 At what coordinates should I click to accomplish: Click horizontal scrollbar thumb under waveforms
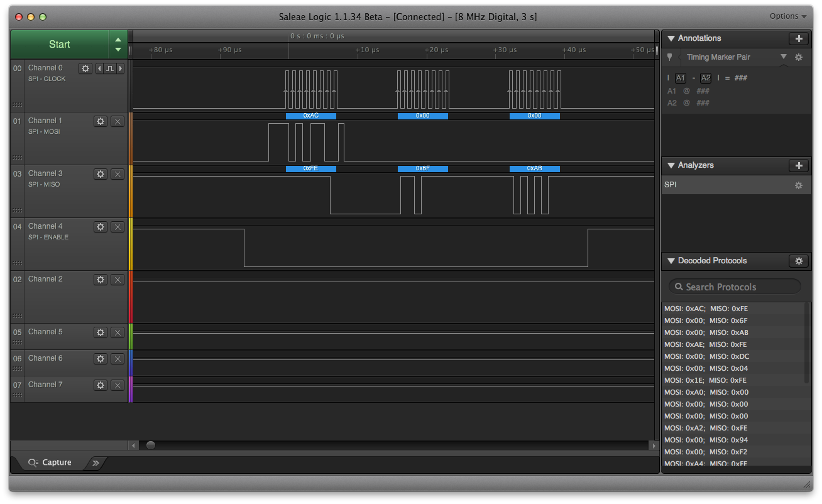(x=151, y=445)
